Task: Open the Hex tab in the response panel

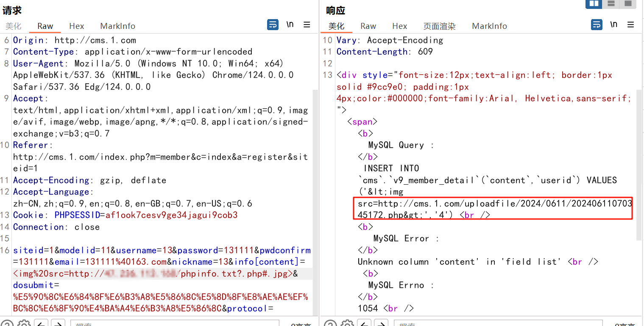Action: [x=400, y=26]
